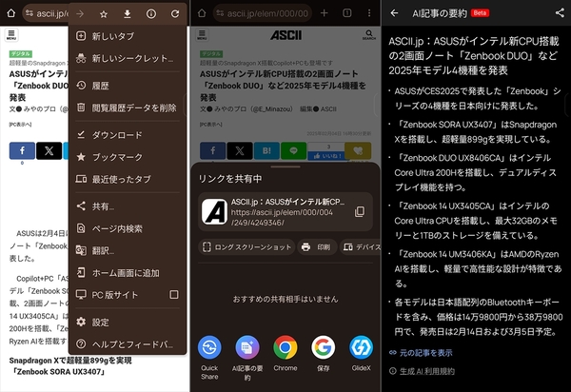Choose 翻訳… menu item
Image resolution: width=571 pixels, height=392 pixels.
point(128,250)
